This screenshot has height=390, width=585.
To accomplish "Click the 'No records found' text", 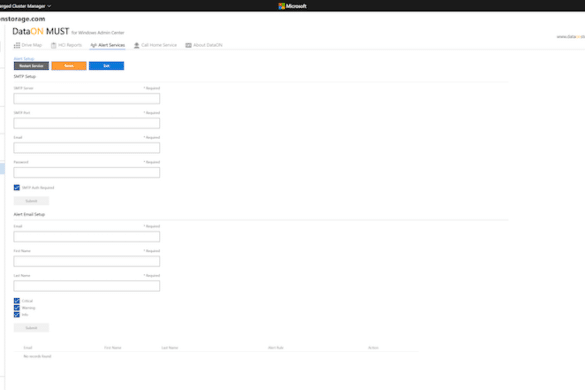I will pos(37,356).
